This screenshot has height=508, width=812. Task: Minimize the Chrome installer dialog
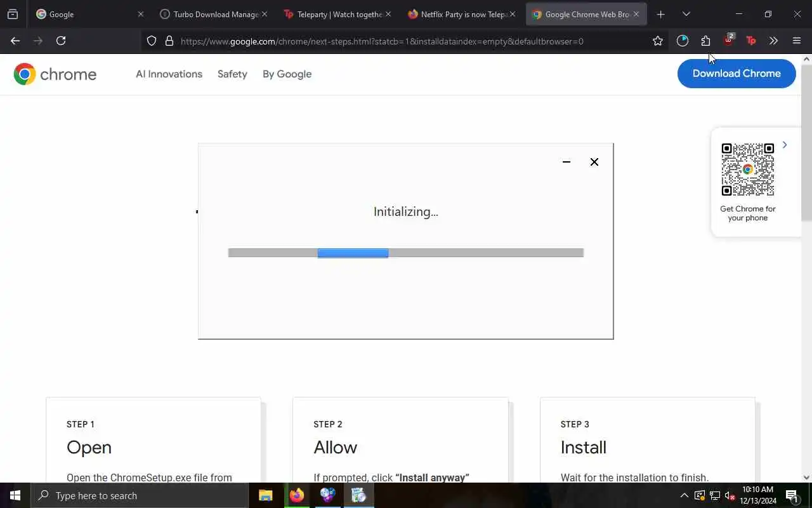(x=566, y=162)
